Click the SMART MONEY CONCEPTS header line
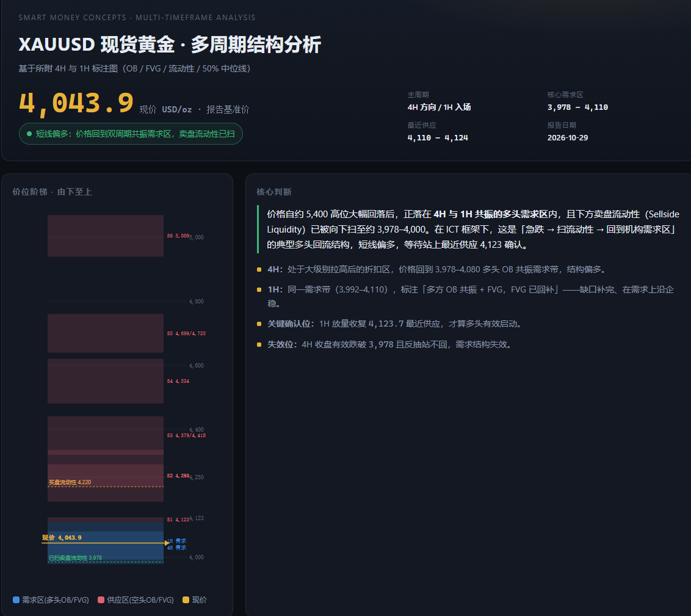The height and width of the screenshot is (616, 691). click(x=137, y=18)
